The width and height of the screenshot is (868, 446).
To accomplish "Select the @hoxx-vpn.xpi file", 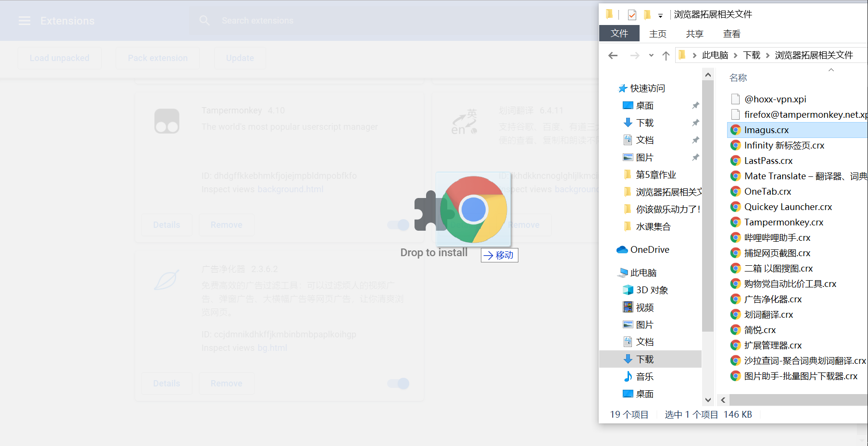I will pos(775,99).
